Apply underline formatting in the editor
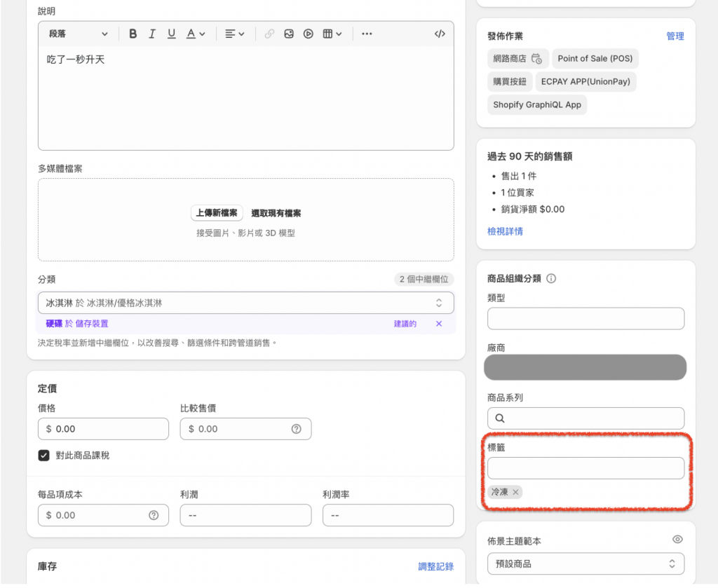 click(x=171, y=34)
